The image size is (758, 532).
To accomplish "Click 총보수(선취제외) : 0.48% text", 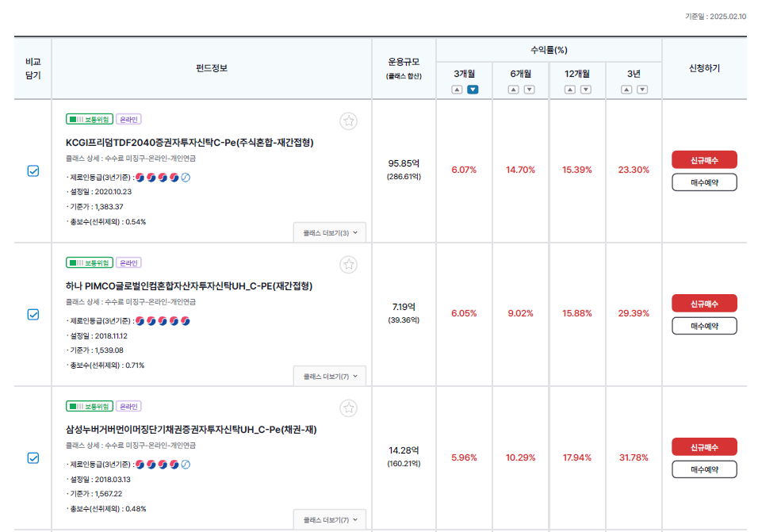I will point(107,509).
